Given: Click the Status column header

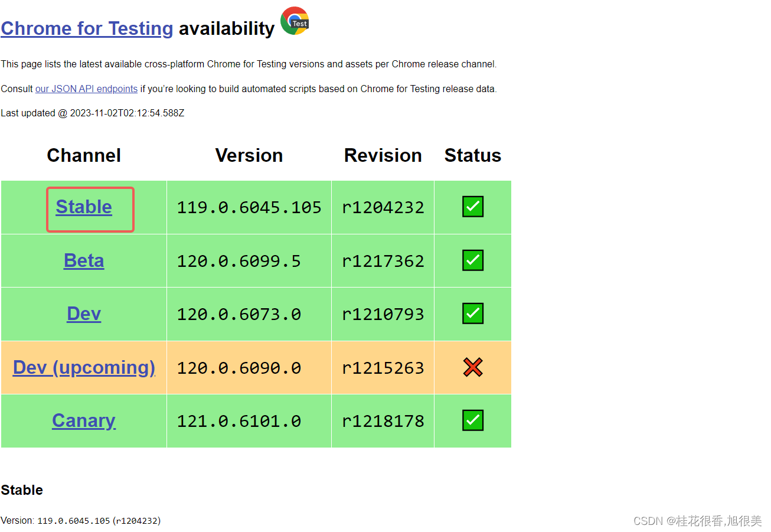Looking at the screenshot, I should (x=473, y=155).
